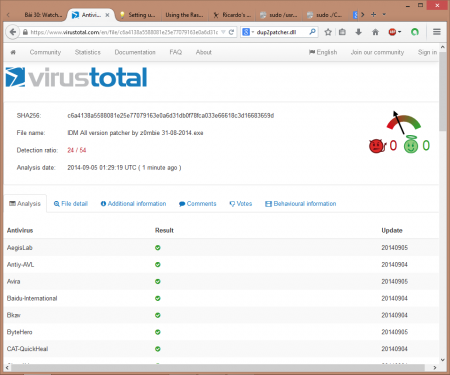Open the Firefox hamburger menu

tap(437, 32)
